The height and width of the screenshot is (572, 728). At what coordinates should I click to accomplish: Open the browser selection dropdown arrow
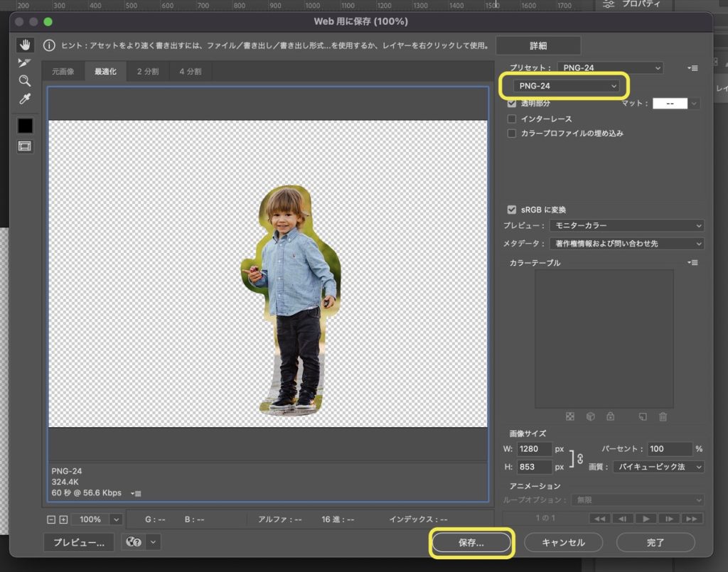pyautogui.click(x=154, y=542)
